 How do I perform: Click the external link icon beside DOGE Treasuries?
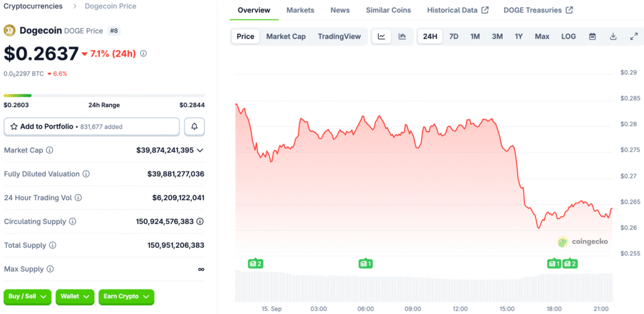point(569,10)
